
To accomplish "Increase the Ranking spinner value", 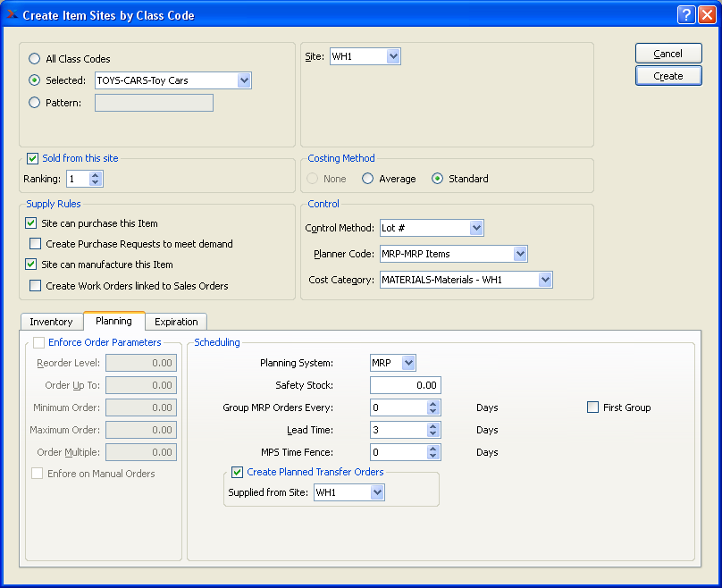I will pyautogui.click(x=97, y=175).
